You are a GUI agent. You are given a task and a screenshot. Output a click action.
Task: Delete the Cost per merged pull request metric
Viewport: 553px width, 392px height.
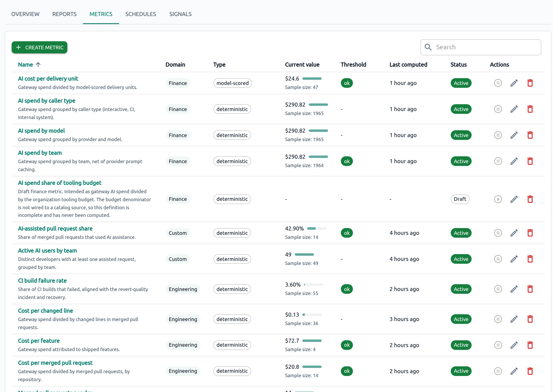(x=530, y=371)
